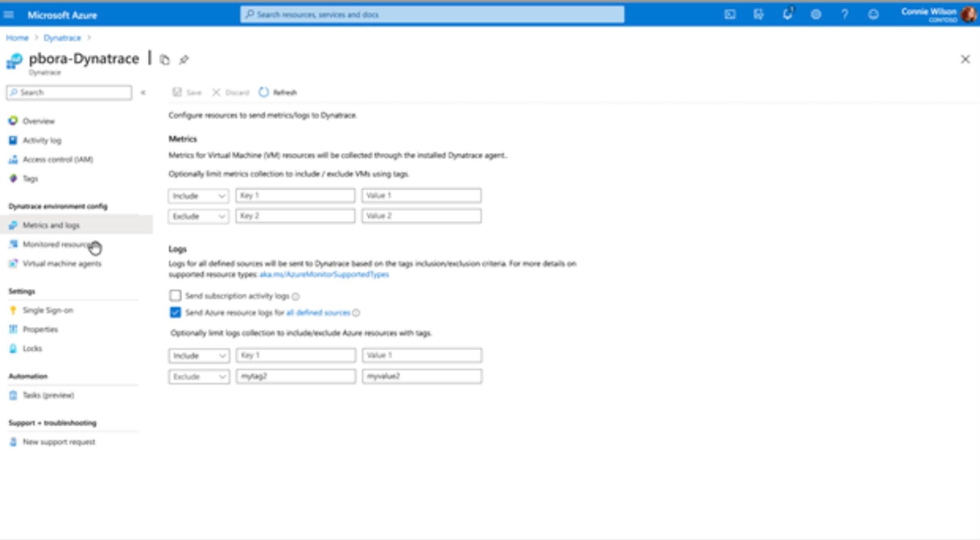Image resolution: width=980 pixels, height=540 pixels.
Task: Close the pbora-Dynatrace blade
Action: coord(965,59)
